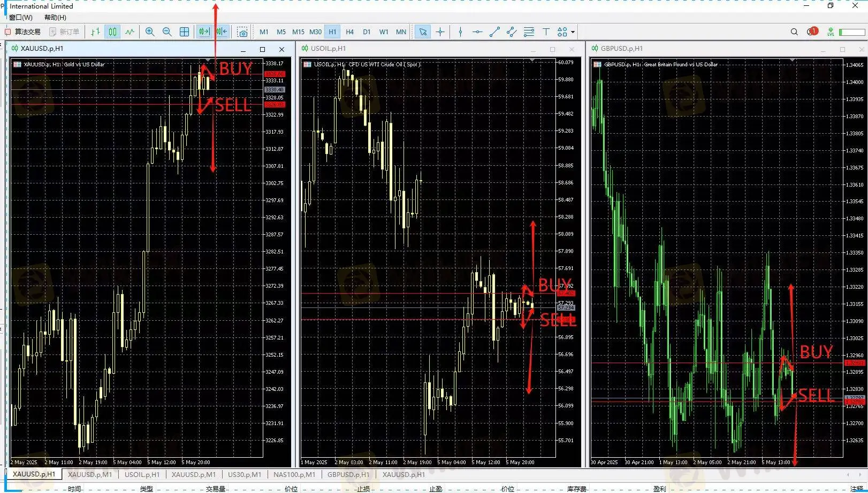The height and width of the screenshot is (493, 868).
Task: Toggle the Algo Trading (算法交易) button
Action: (23, 32)
